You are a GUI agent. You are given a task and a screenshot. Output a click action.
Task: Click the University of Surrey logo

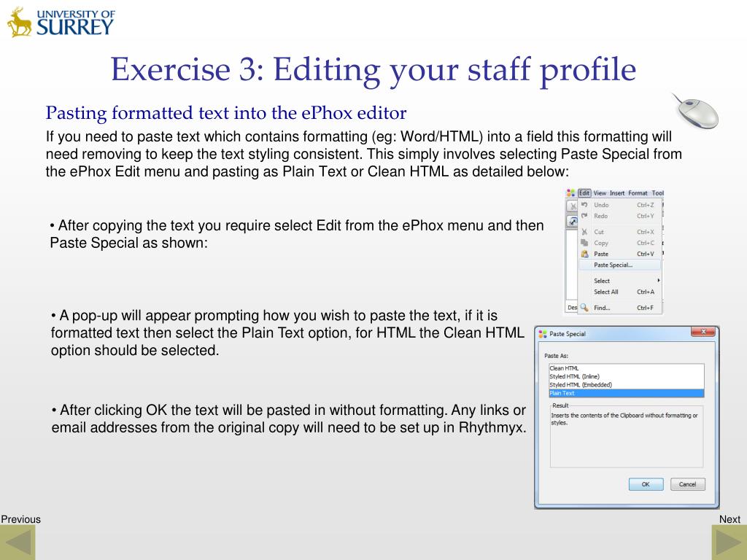61,23
